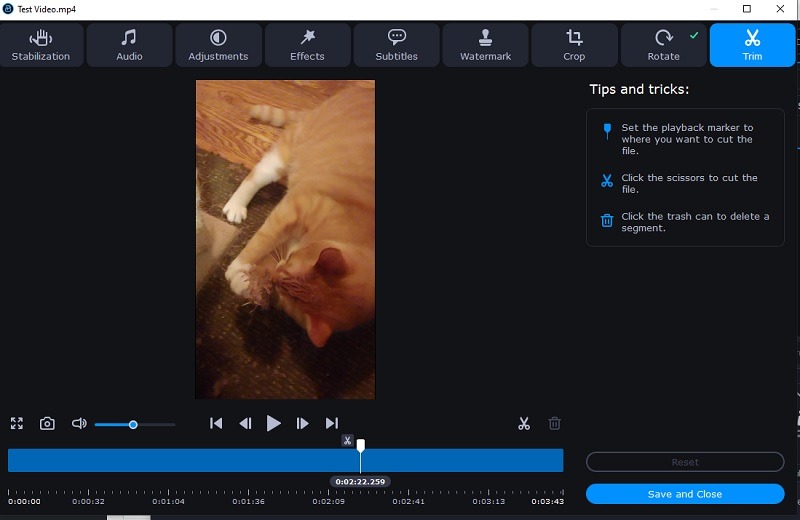This screenshot has height=520, width=800.
Task: Step forward one frame
Action: [302, 423]
